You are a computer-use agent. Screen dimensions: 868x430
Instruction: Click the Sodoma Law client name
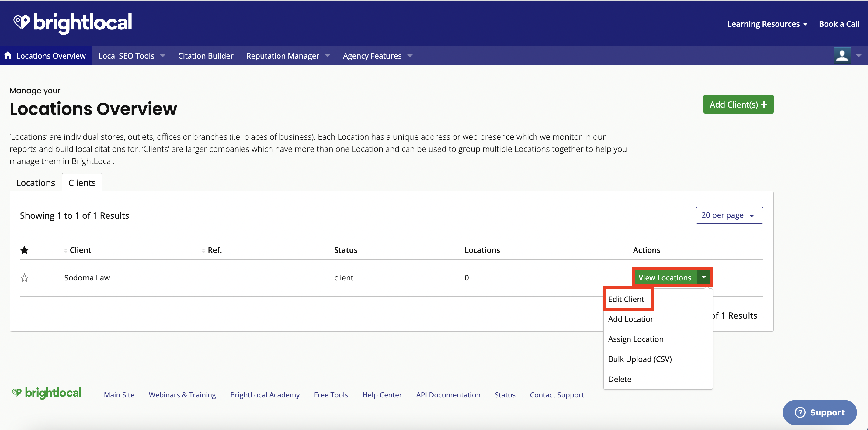[x=87, y=278]
